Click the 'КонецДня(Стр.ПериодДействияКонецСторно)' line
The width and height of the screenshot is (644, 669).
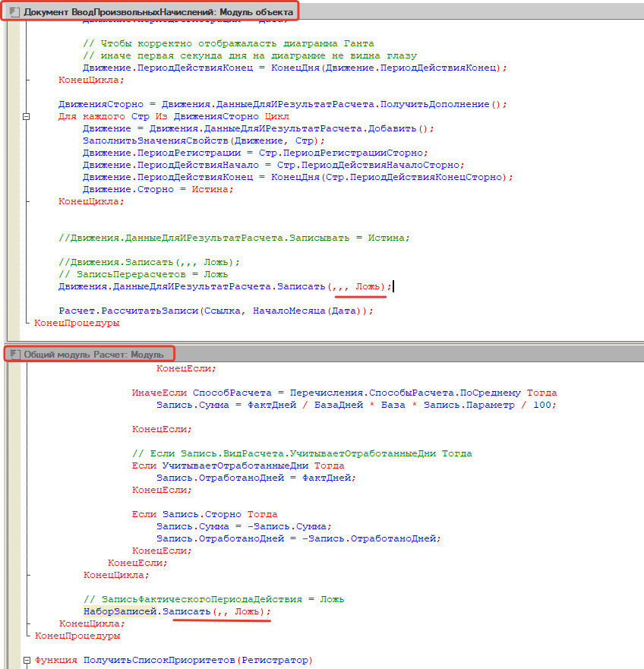tap(298, 177)
